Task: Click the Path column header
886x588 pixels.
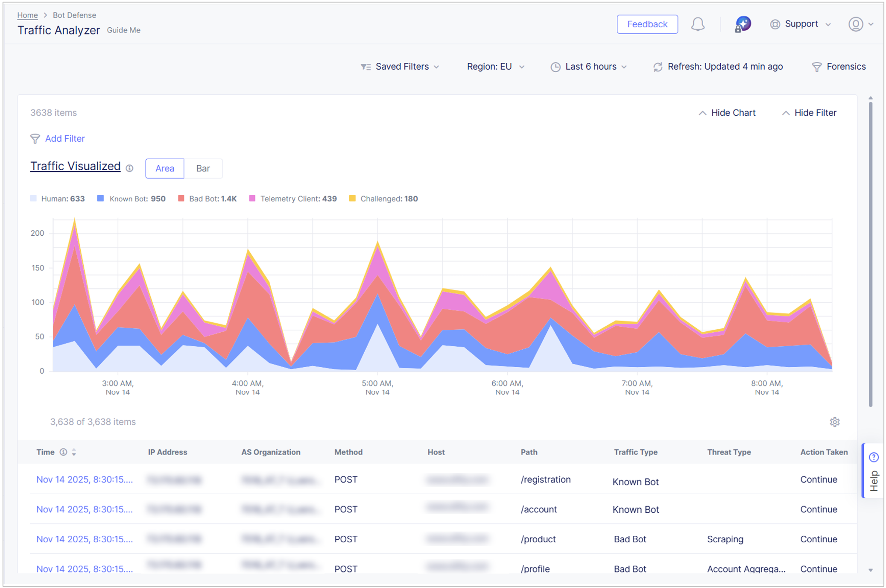Action: click(529, 452)
